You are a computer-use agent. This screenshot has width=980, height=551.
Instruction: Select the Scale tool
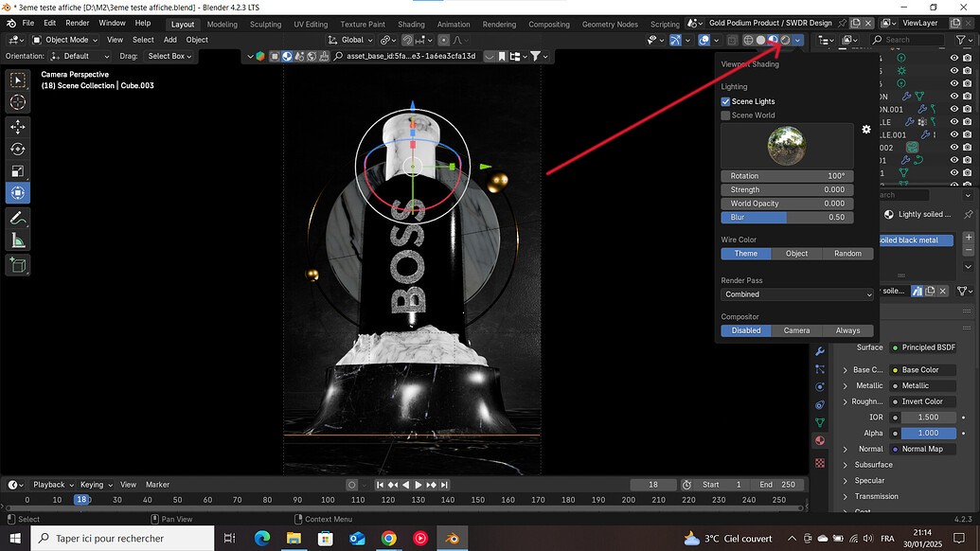coord(17,170)
